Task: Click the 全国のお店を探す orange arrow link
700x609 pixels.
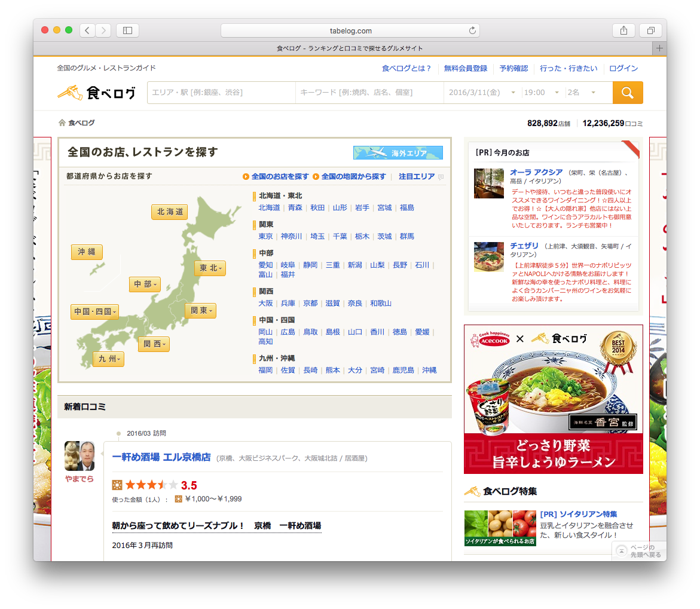Action: coord(276,176)
